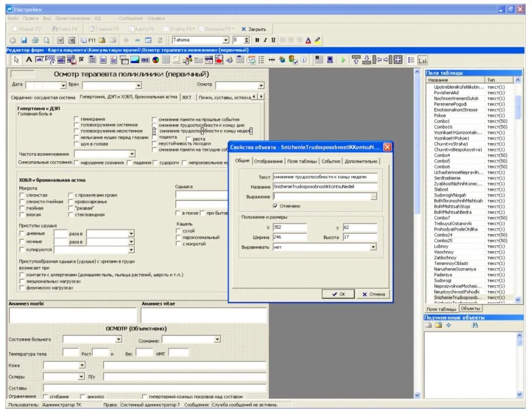
Task: Click the bulleted list icon near 'Lab'
Action: tap(411, 60)
